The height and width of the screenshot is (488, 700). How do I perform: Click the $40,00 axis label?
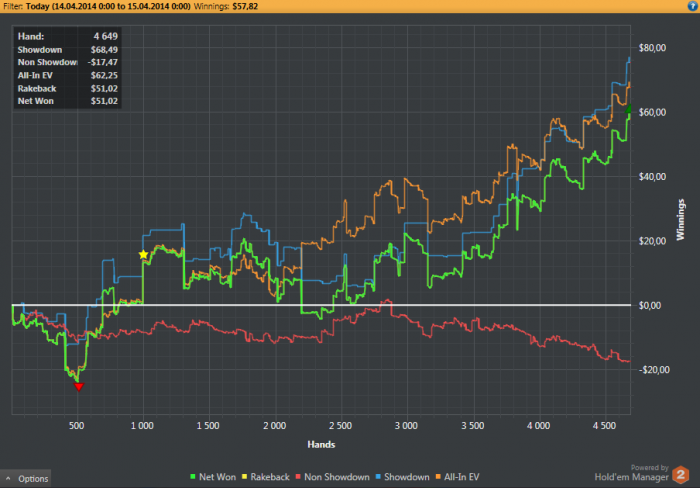coord(652,176)
